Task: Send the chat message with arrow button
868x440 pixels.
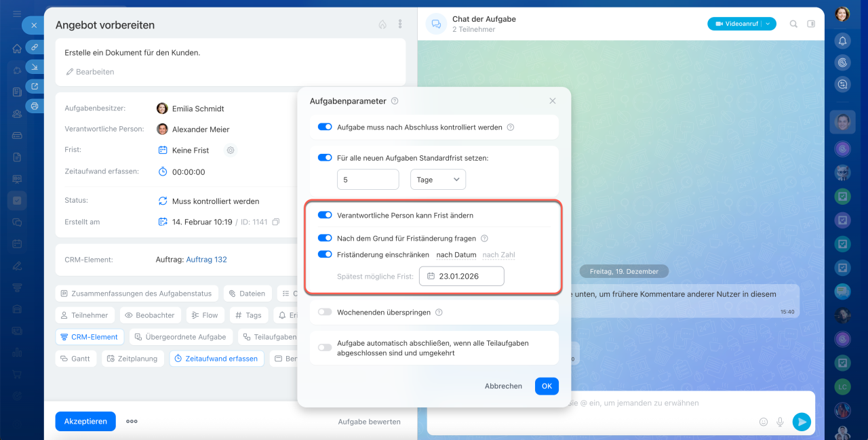Action: [802, 422]
